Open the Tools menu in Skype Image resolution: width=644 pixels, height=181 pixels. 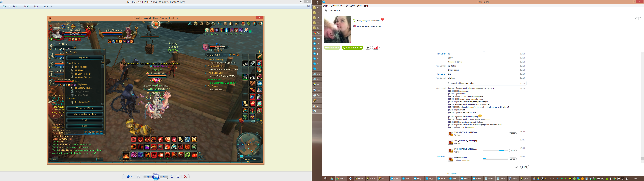(360, 6)
